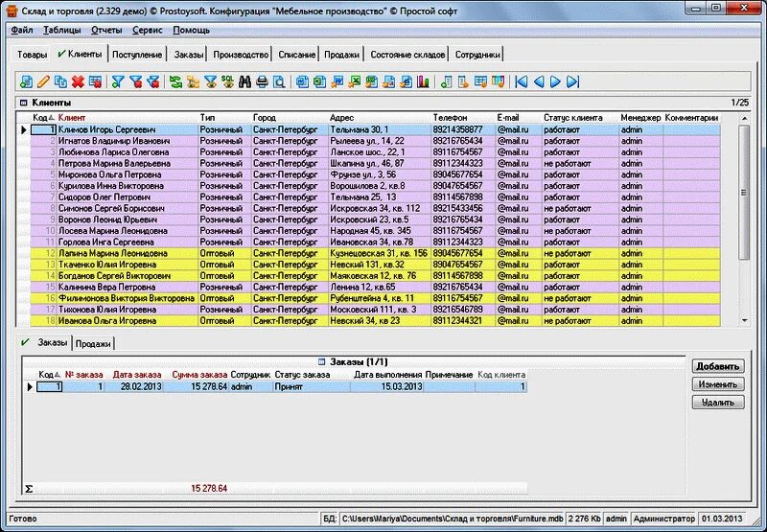
Task: Click the Изменить button
Action: pyautogui.click(x=717, y=384)
